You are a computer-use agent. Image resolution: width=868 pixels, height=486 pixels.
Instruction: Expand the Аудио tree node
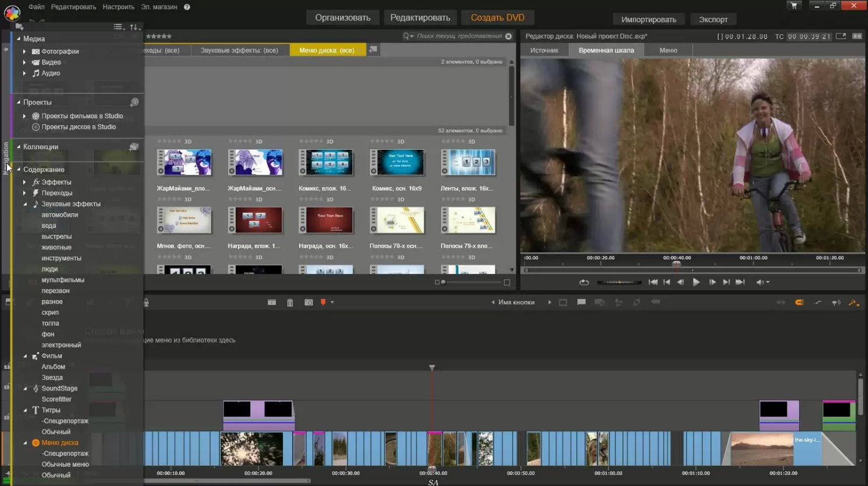24,73
